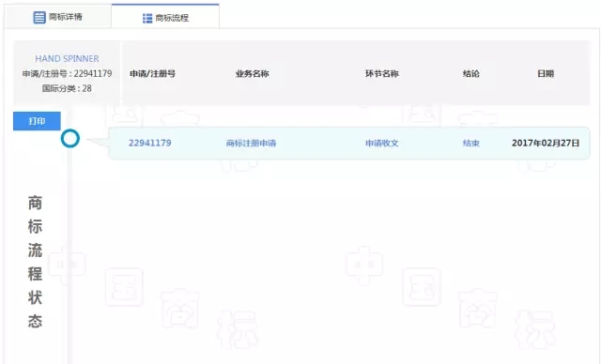Click the 结论 column header

point(471,73)
